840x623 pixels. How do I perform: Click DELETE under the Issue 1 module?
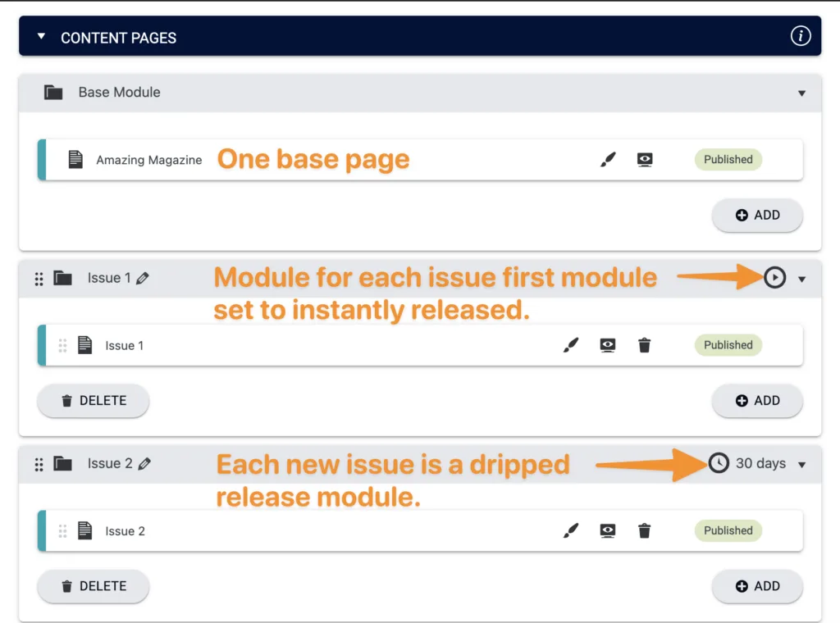click(93, 401)
